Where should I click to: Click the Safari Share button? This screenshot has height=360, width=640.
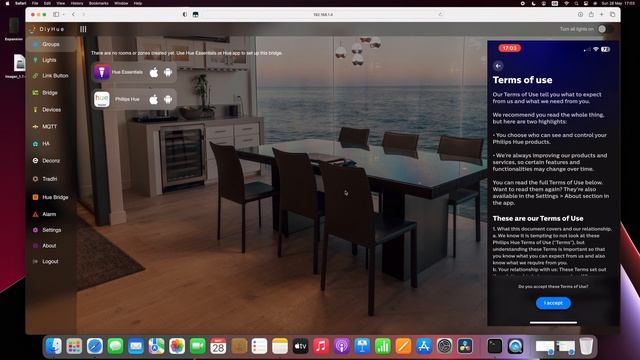click(x=591, y=14)
